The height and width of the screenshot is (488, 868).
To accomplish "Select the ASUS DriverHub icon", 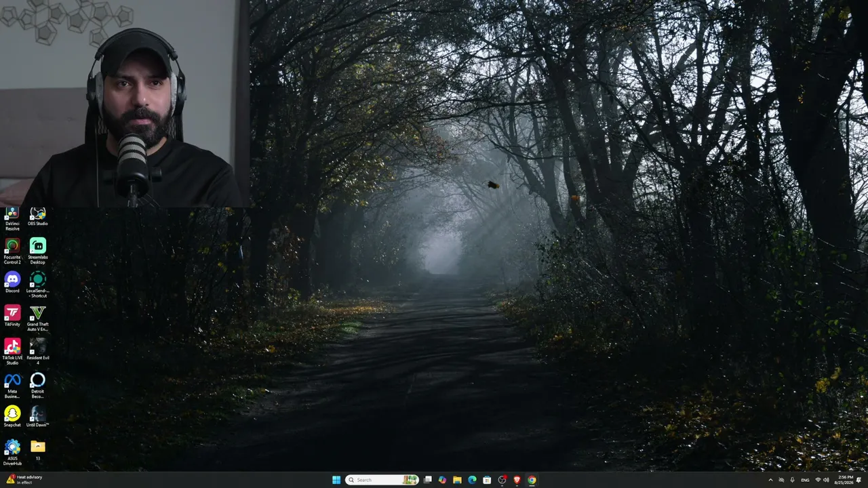I will pyautogui.click(x=12, y=453).
